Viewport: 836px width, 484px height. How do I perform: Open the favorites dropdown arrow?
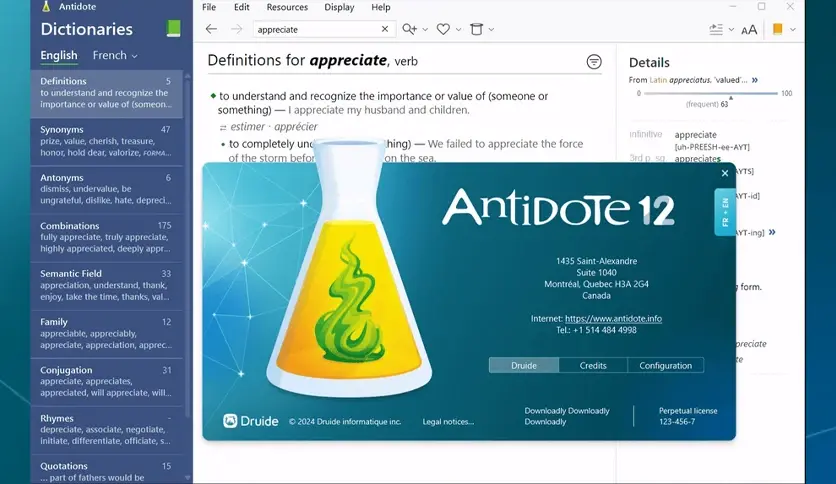pyautogui.click(x=458, y=30)
